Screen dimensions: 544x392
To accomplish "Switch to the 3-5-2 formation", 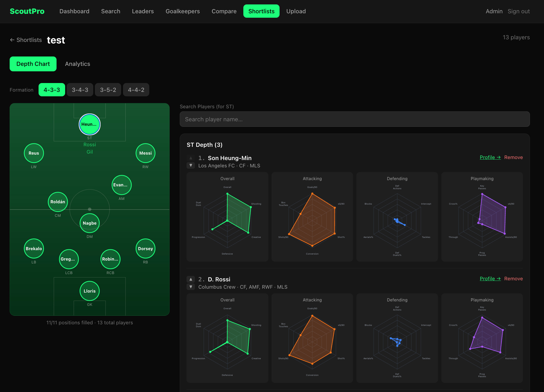I will pos(108,90).
